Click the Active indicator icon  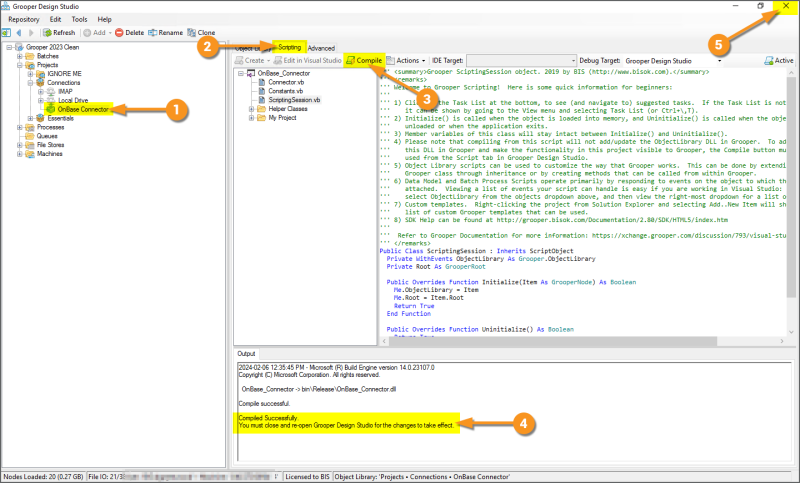[x=771, y=61]
